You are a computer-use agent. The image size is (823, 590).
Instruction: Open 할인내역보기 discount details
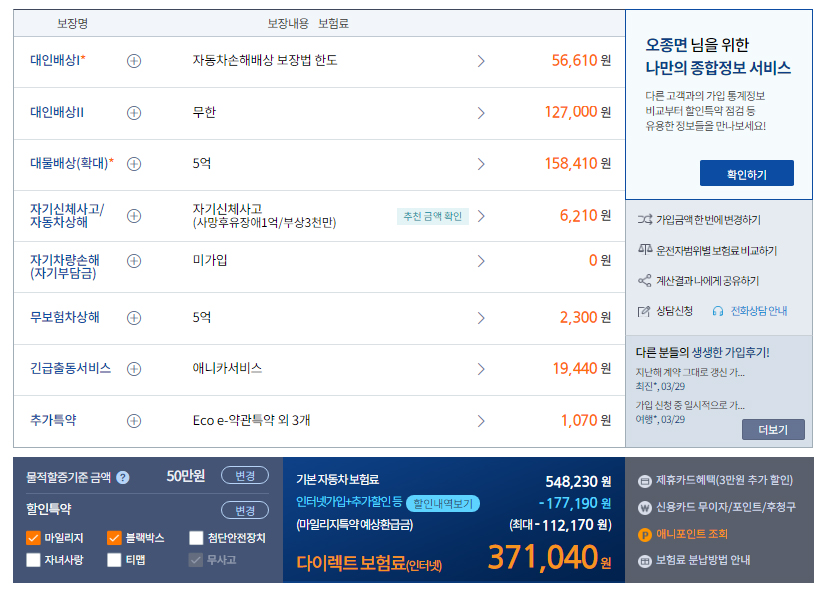(443, 504)
